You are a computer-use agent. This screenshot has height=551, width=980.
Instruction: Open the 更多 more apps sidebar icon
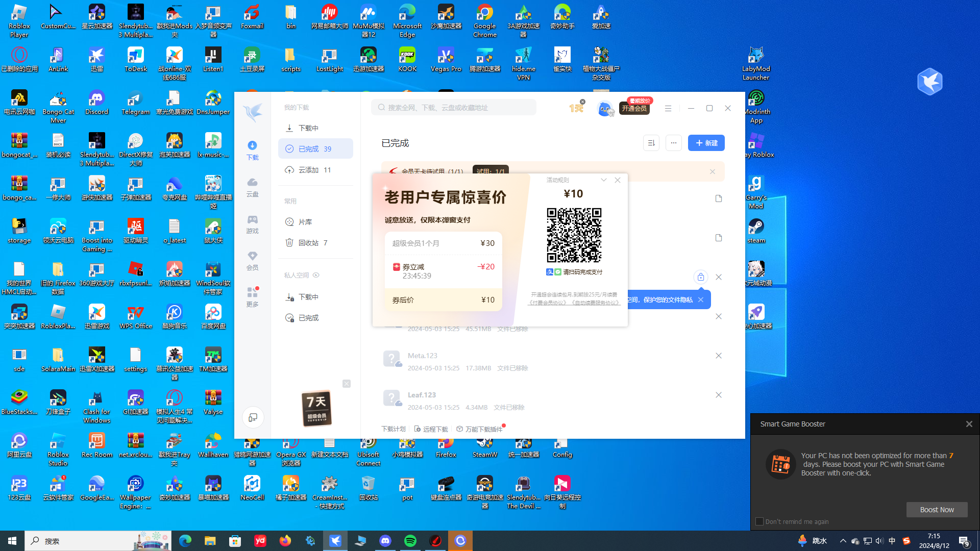pos(252,297)
